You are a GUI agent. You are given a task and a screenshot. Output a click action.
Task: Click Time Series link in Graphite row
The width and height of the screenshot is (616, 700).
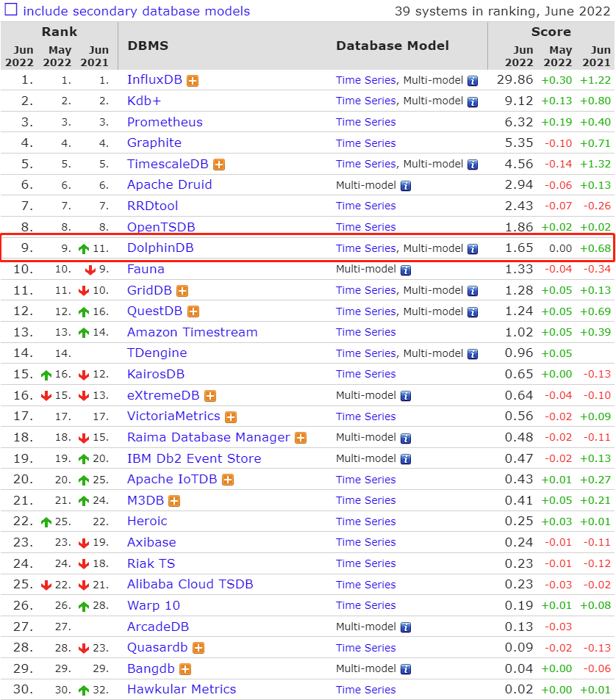pyautogui.click(x=366, y=143)
